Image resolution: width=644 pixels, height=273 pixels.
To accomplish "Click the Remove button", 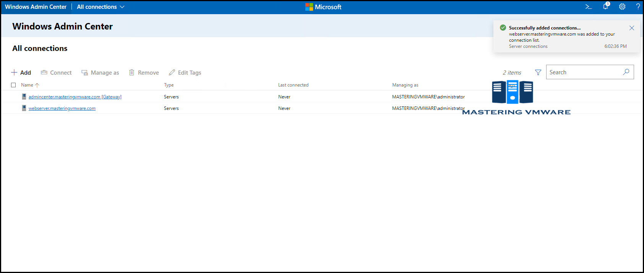I will click(144, 72).
